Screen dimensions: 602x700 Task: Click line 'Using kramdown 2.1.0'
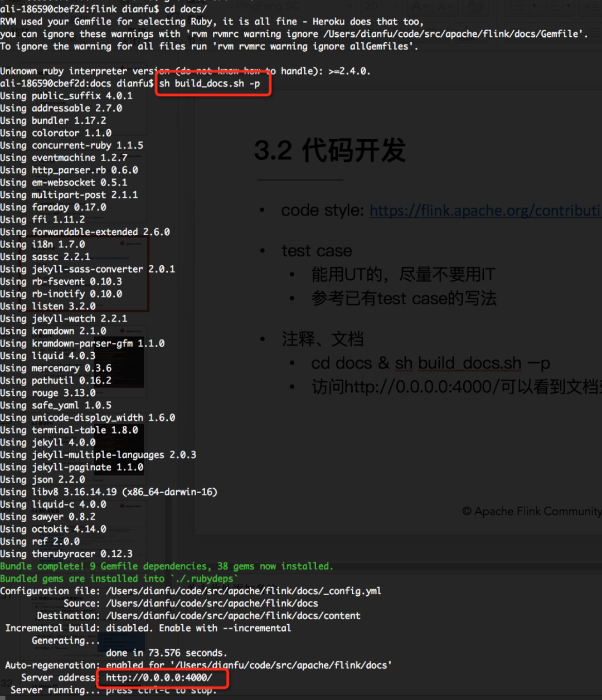53,330
